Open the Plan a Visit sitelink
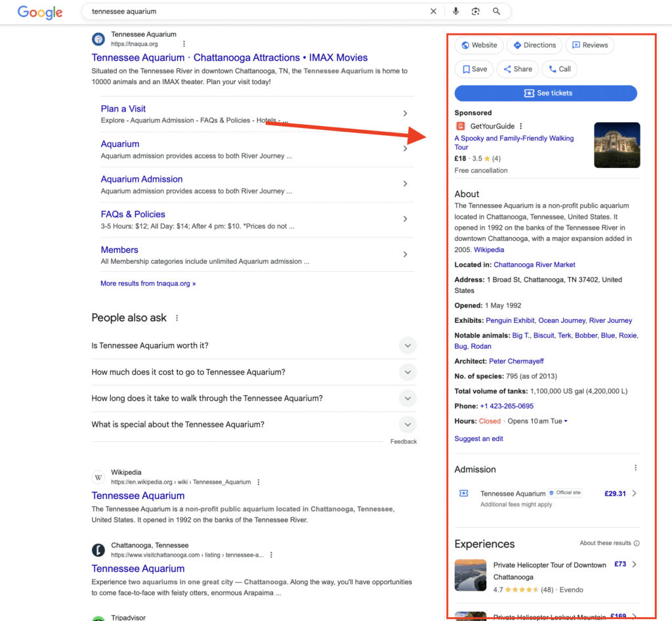The image size is (672, 621). pyautogui.click(x=123, y=109)
